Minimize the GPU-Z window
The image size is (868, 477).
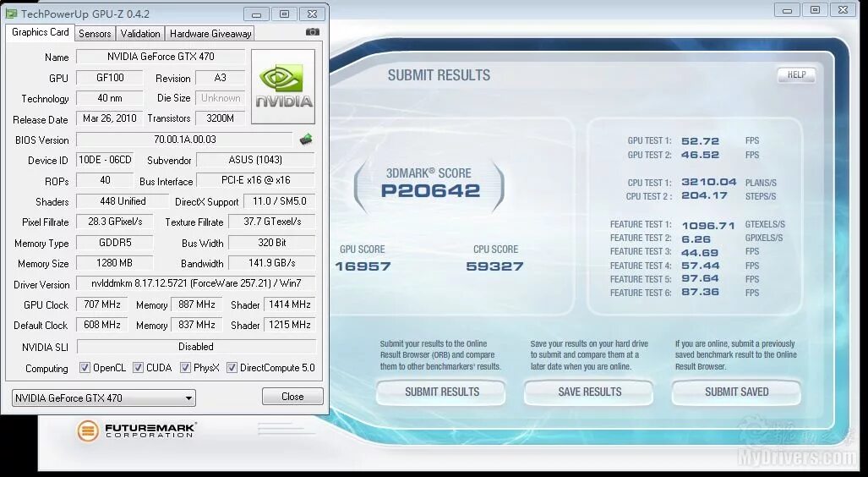[256, 14]
